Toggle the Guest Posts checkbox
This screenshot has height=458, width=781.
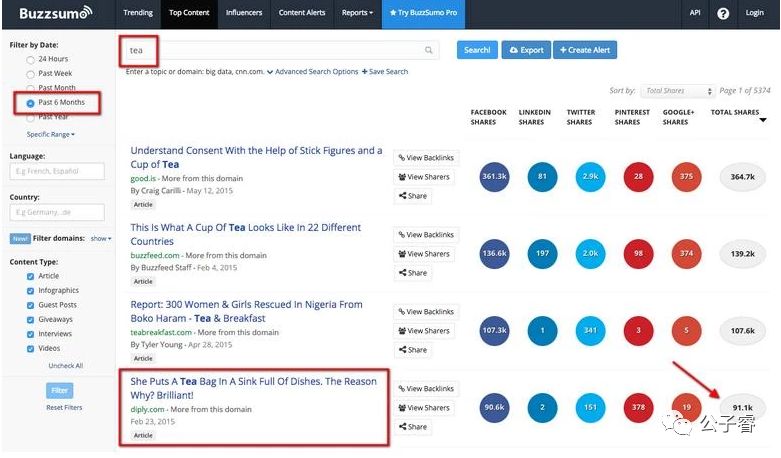point(30,305)
